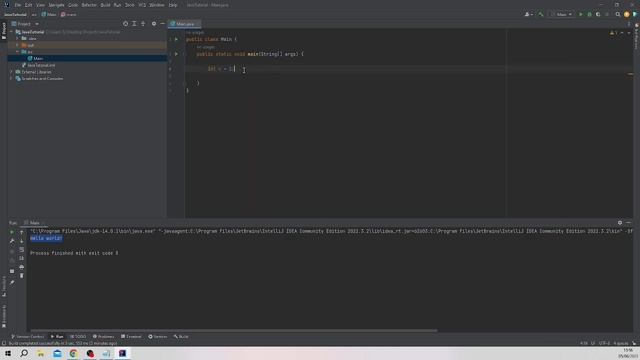Expand the .idea folder
This screenshot has height=360, width=640.
pyautogui.click(x=18, y=38)
